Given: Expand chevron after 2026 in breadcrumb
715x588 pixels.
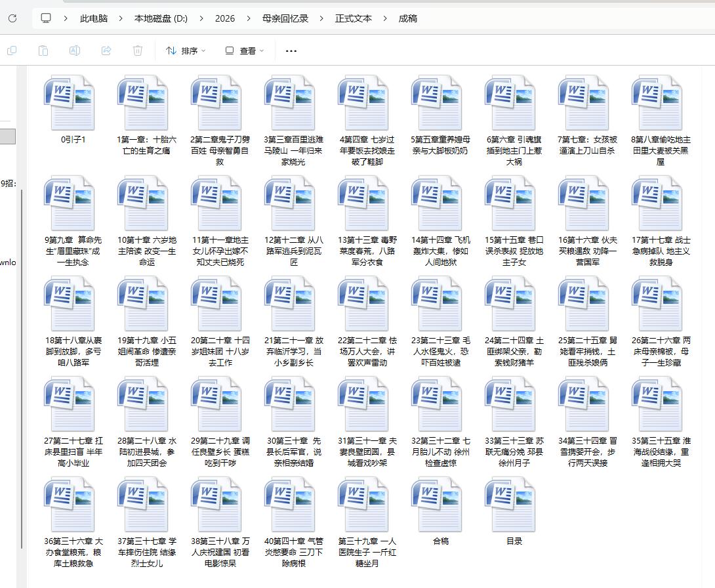Looking at the screenshot, I should [x=248, y=18].
